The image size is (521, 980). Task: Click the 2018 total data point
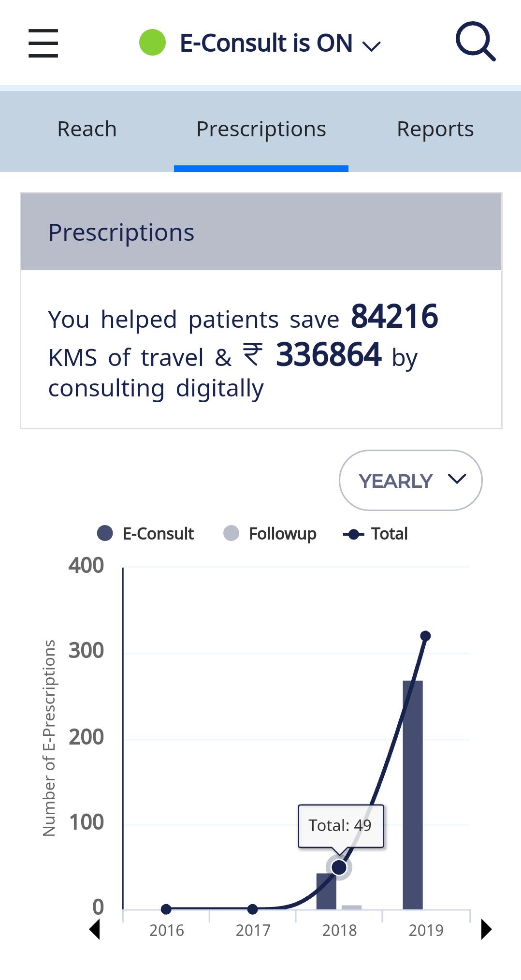tap(339, 868)
